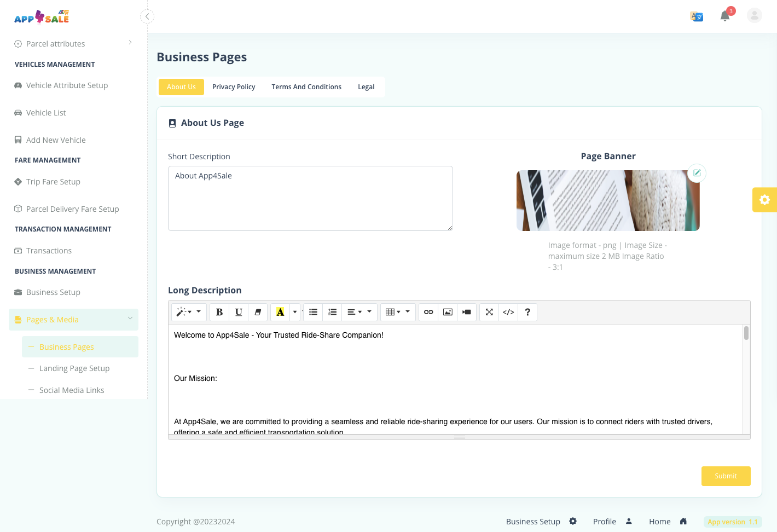Click the App version 1.1 badge
Viewport: 777px width, 532px height.
(x=733, y=522)
